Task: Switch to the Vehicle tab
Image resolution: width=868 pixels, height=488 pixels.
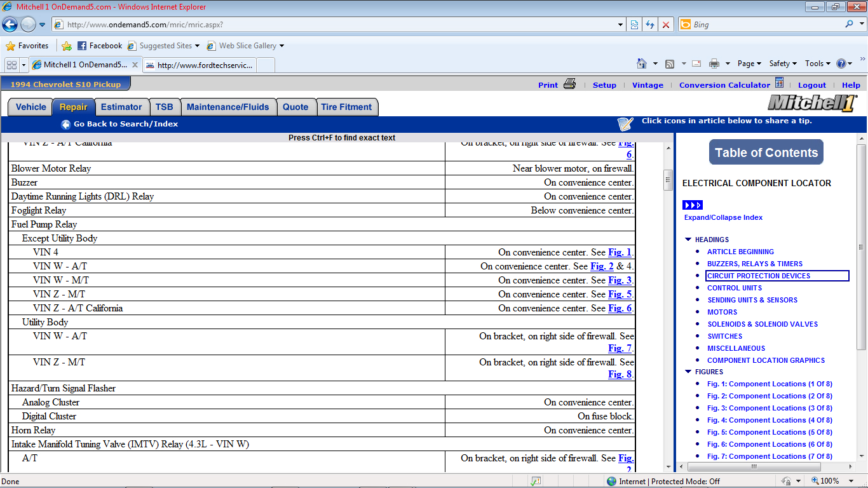Action: pyautogui.click(x=31, y=107)
